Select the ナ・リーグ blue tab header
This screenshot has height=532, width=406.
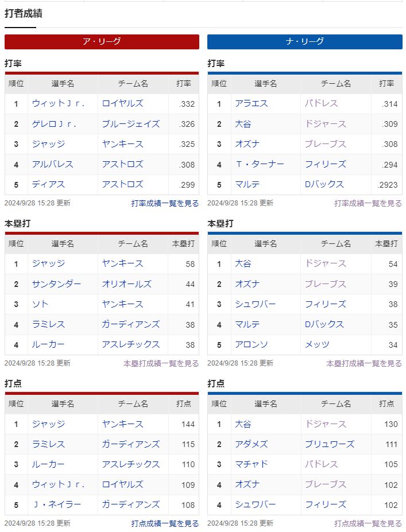(x=305, y=42)
